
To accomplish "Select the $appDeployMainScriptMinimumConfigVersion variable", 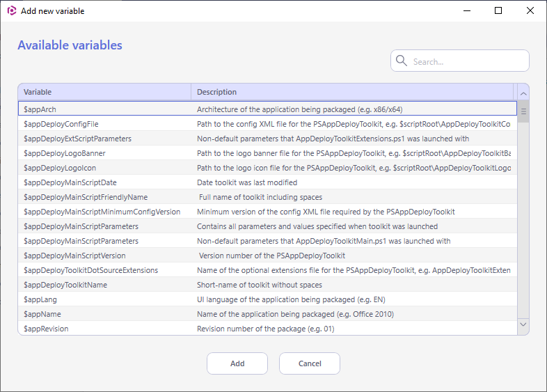I will pos(102,212).
